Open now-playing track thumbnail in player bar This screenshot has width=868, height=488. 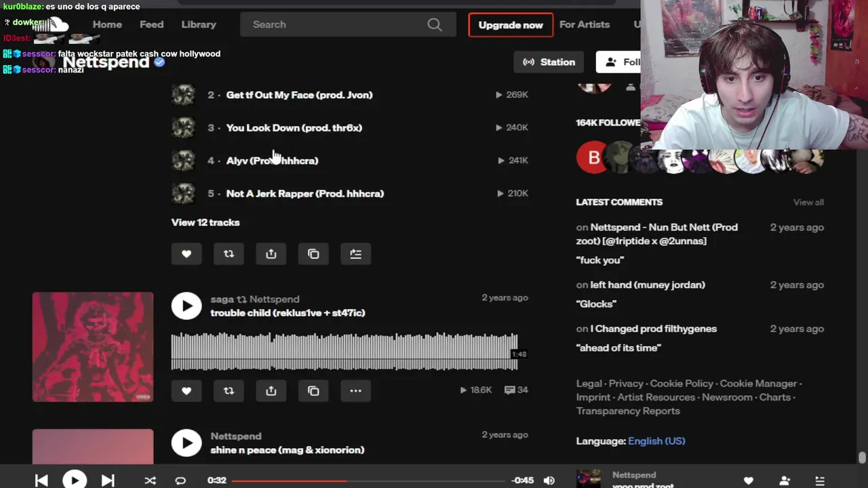pos(589,479)
